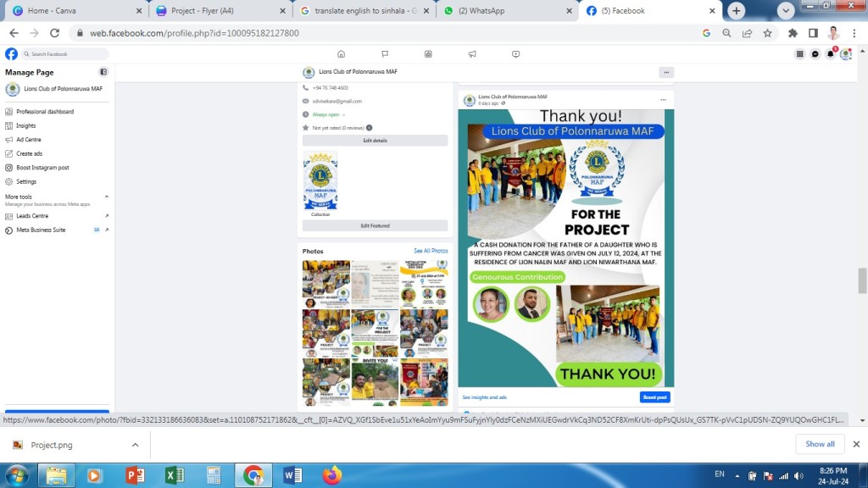This screenshot has height=488, width=868.
Task: Open the Thank you project post image
Action: pyautogui.click(x=565, y=248)
